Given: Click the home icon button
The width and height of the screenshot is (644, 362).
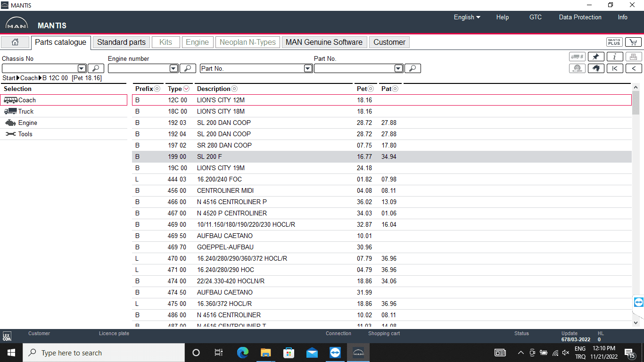Looking at the screenshot, I should (15, 42).
